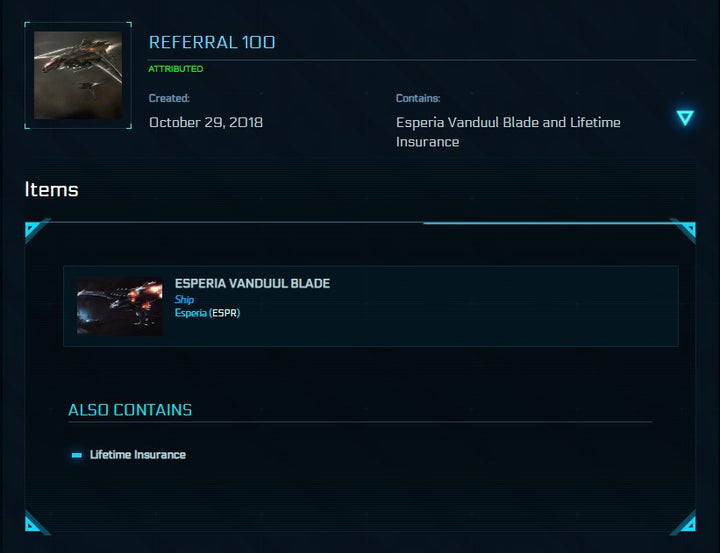Select the Lifetime Insurance entry text
Image resolution: width=720 pixels, height=553 pixels.
click(138, 454)
